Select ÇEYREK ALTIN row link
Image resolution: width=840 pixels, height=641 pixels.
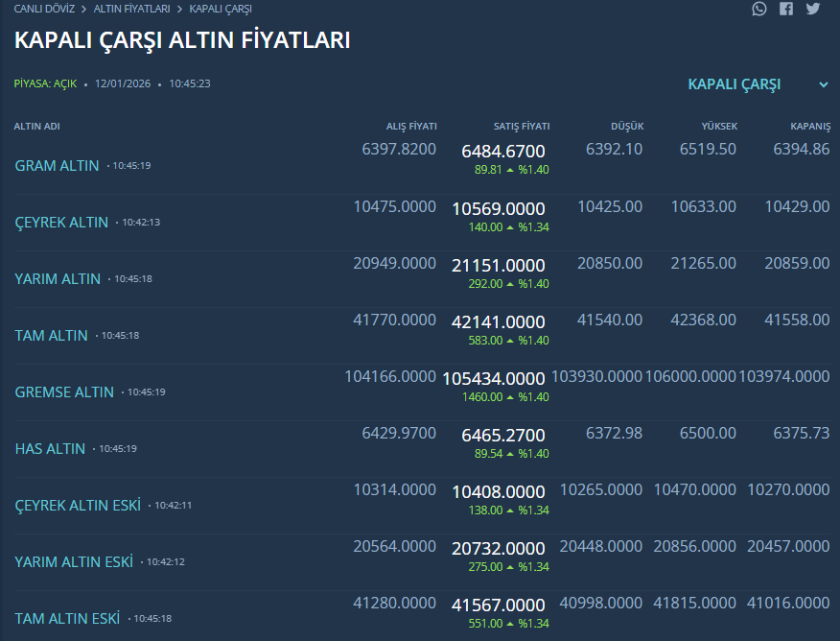(x=61, y=222)
